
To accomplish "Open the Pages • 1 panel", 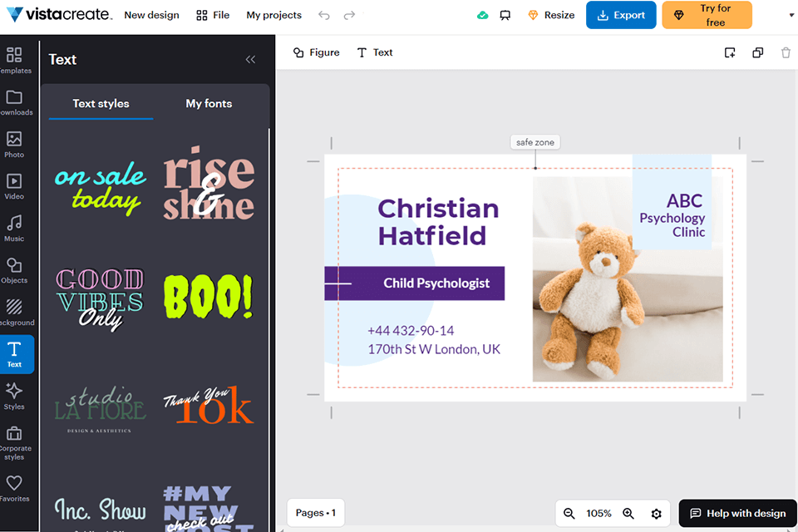I will pos(316,513).
